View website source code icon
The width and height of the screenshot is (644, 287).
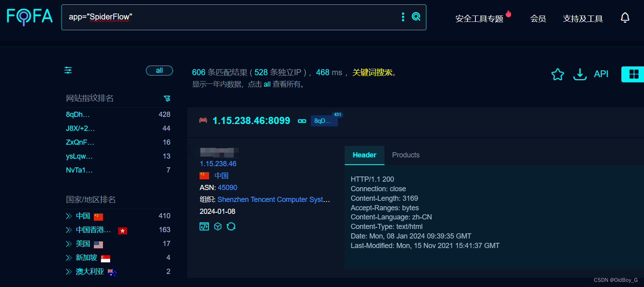[204, 227]
